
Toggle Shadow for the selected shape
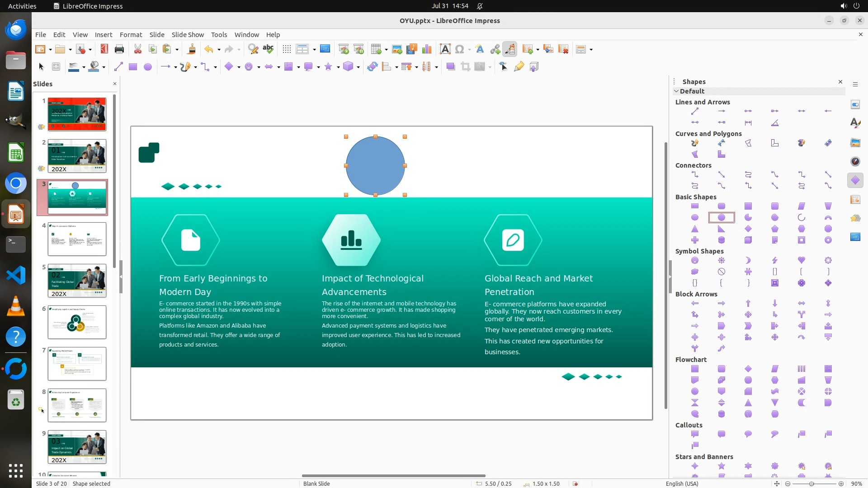(450, 67)
